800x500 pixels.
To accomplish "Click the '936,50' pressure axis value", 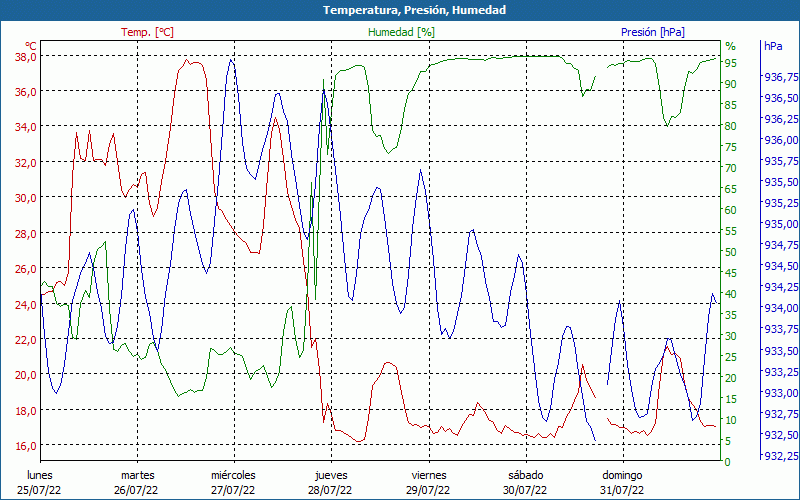I will pos(781,98).
